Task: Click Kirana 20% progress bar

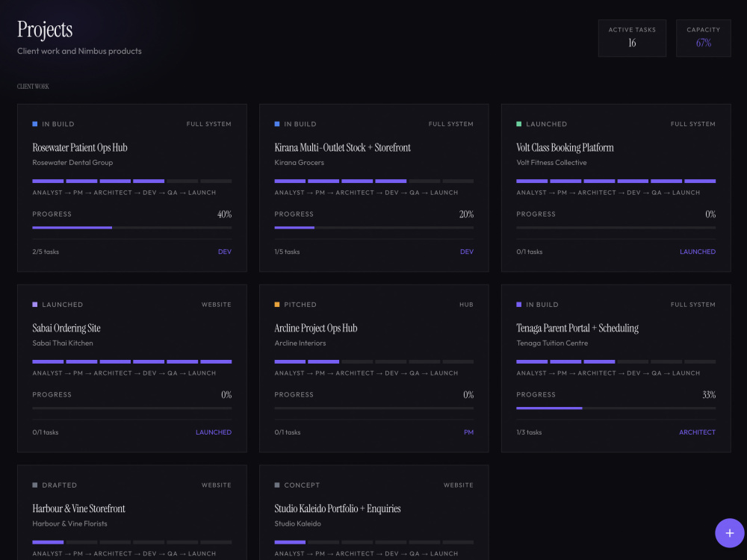Action: [x=374, y=228]
